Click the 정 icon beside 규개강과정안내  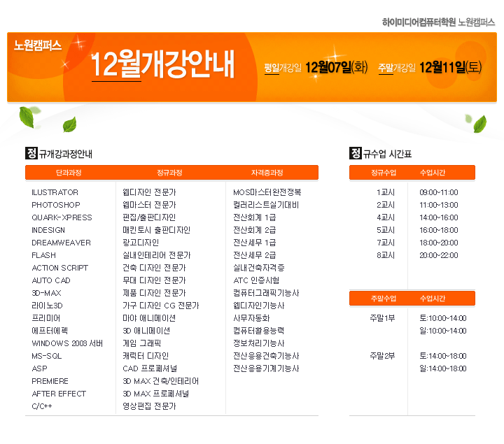(31, 153)
